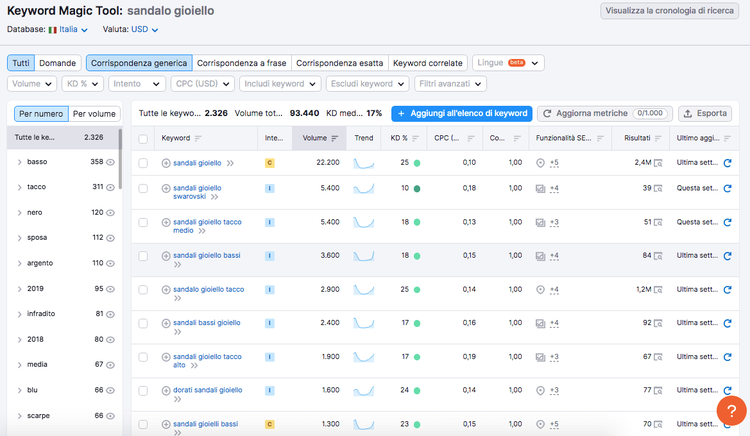Click the Esporta button
Screen dimensions: 750x436
(x=705, y=113)
